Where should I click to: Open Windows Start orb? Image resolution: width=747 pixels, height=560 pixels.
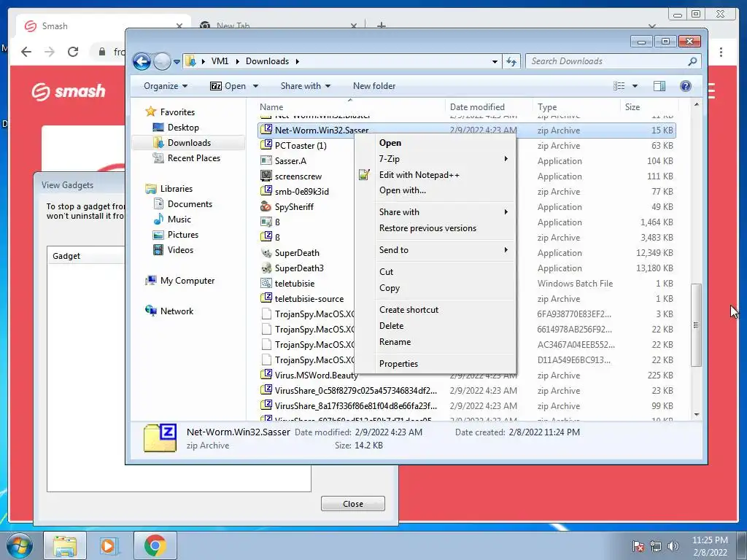(19, 545)
